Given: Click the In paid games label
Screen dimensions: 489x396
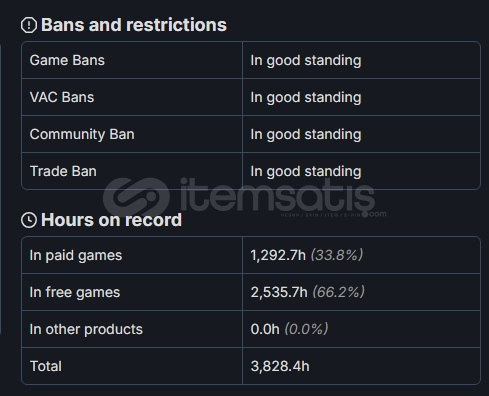Looking at the screenshot, I should pos(76,256).
